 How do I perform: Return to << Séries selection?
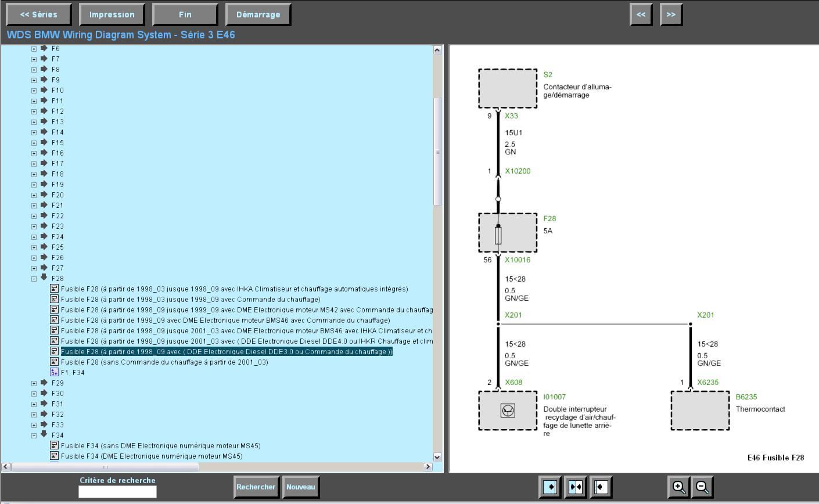pyautogui.click(x=38, y=15)
